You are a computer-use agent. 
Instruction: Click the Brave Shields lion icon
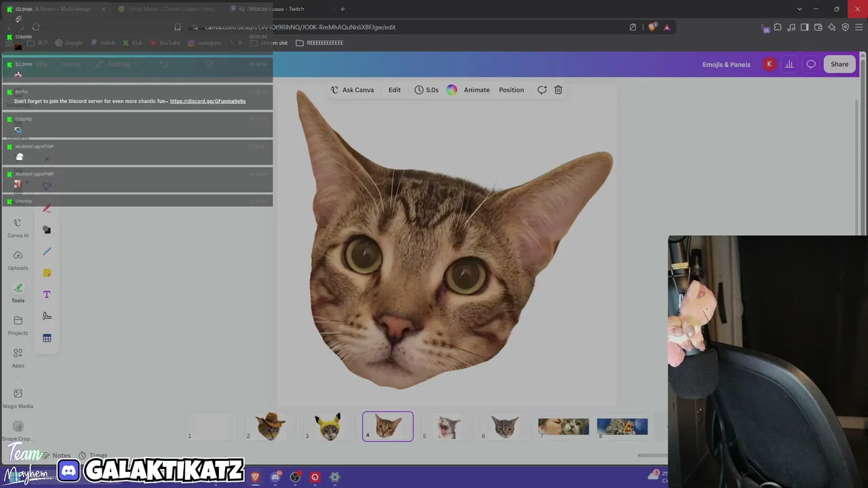click(652, 27)
